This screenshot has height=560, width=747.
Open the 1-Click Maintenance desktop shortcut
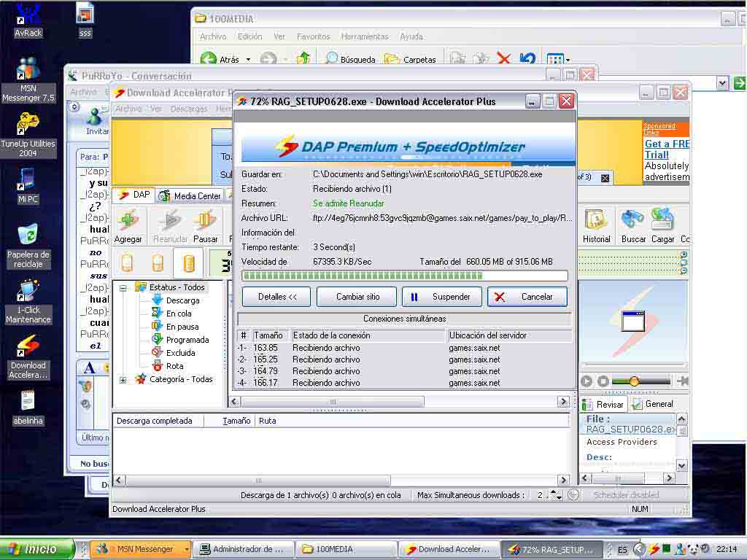[28, 302]
